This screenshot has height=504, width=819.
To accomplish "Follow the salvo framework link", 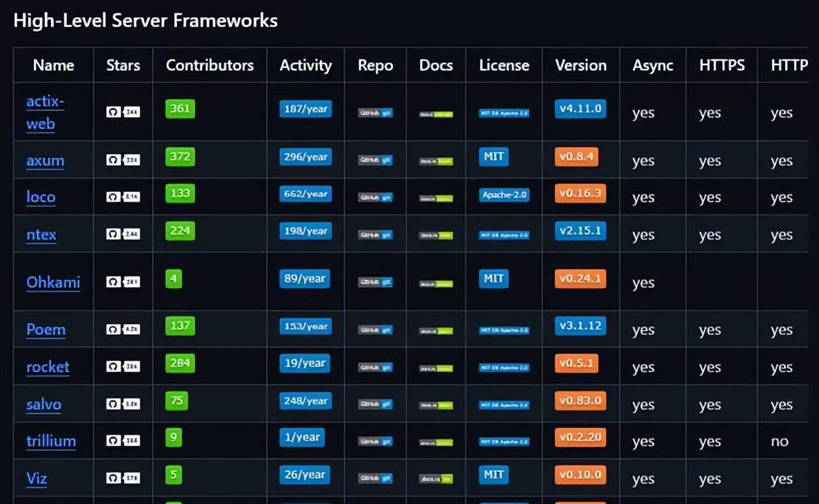I will tap(44, 404).
